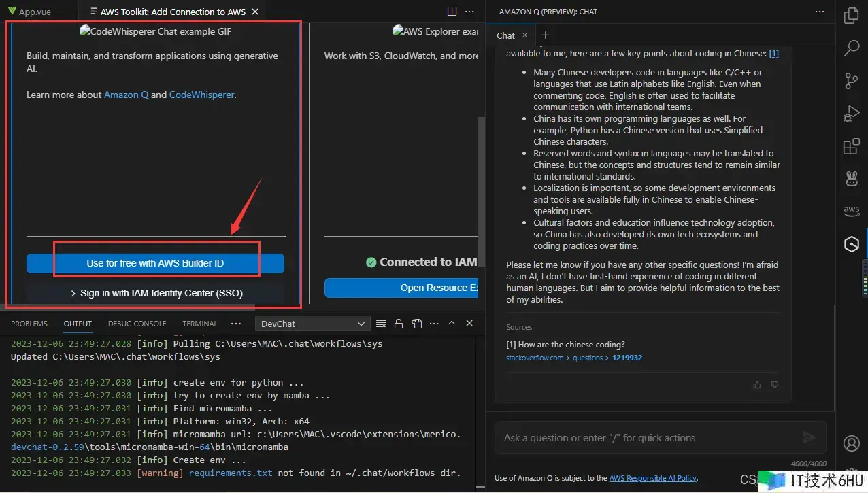
Task: Click the Connected to IAM status text
Action: pos(428,262)
